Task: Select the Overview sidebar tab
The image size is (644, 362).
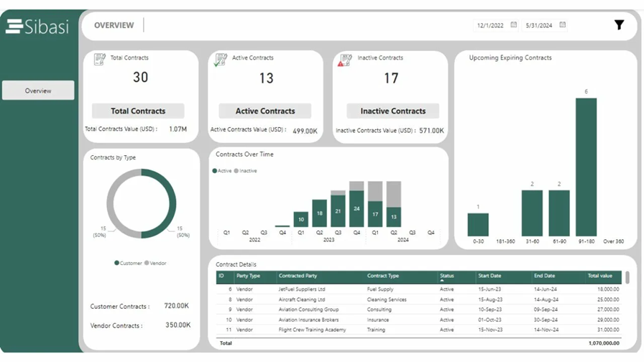Action: click(x=38, y=90)
